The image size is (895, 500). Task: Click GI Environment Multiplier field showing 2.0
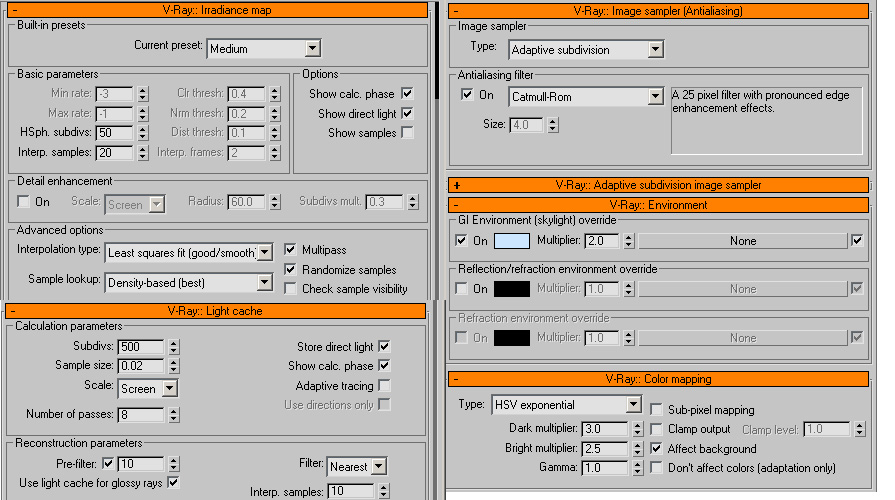coord(602,241)
